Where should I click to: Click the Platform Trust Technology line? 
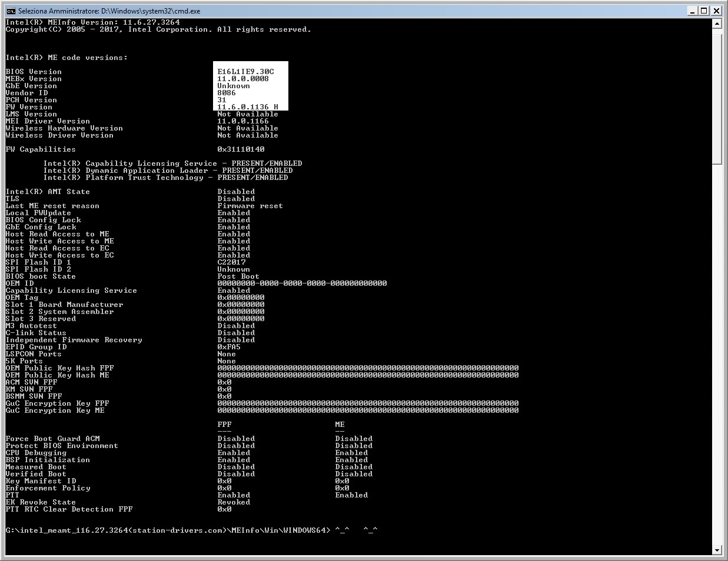pyautogui.click(x=165, y=178)
